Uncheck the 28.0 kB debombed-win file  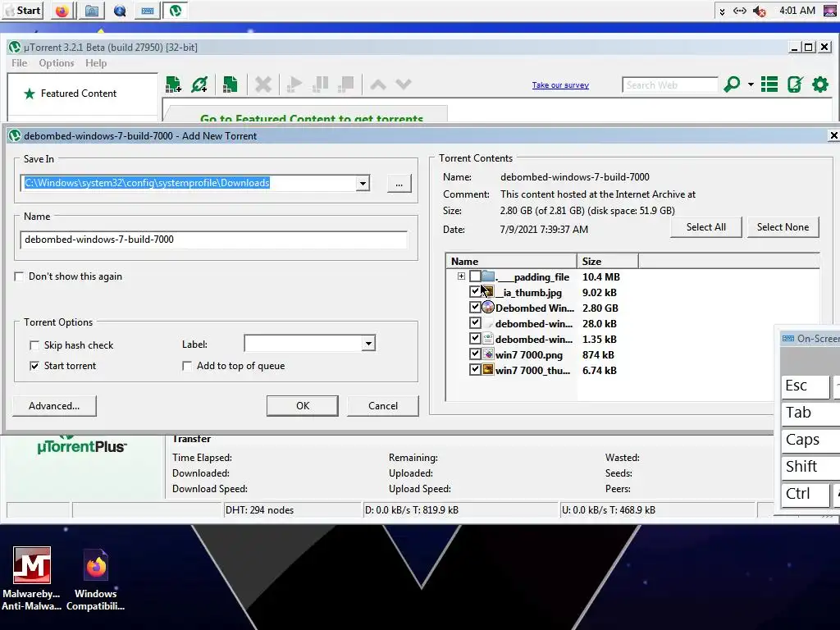coord(475,323)
